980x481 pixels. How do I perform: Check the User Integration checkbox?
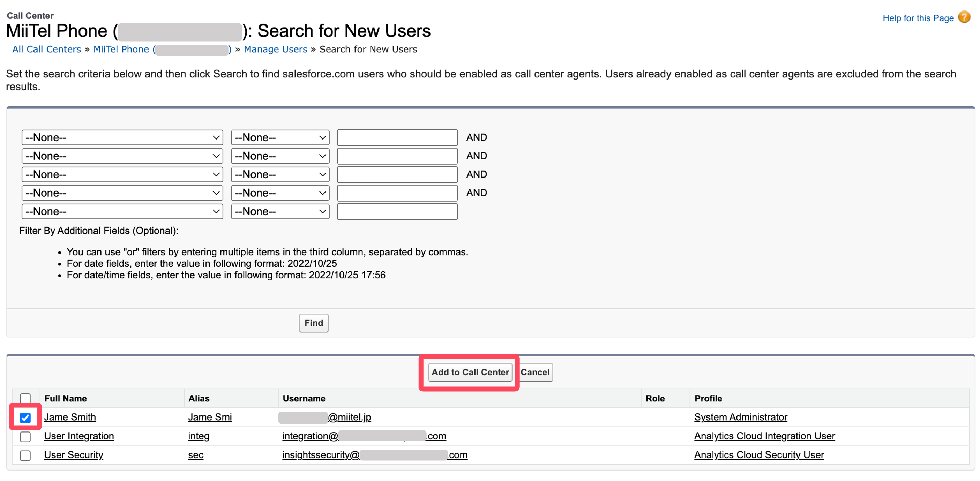point(25,436)
